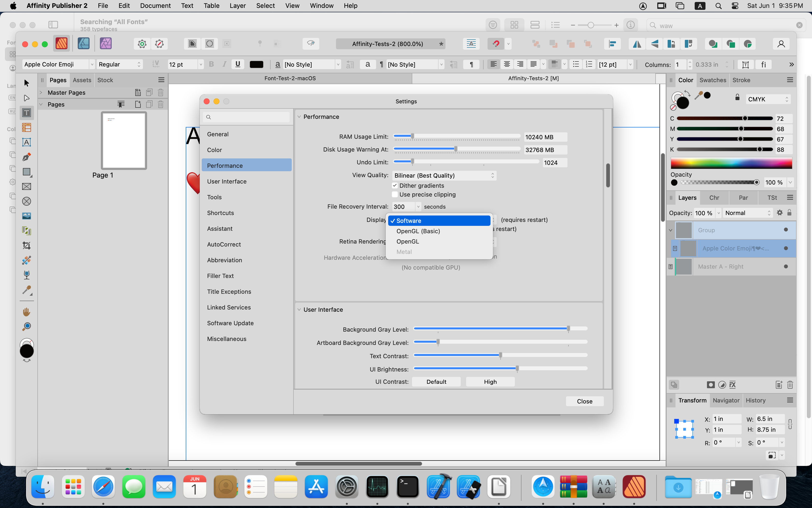Open the View Quality dropdown

click(x=444, y=175)
